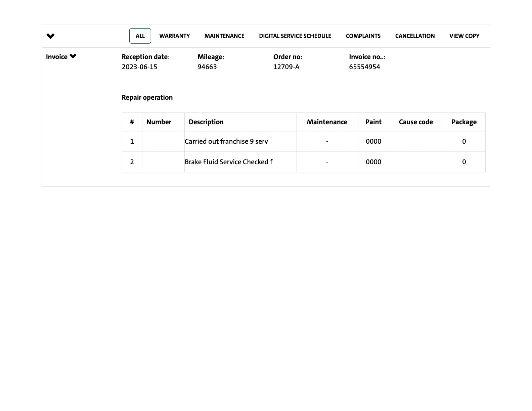Open the CANCELLATION tab
The image size is (532, 411).
[x=415, y=36]
